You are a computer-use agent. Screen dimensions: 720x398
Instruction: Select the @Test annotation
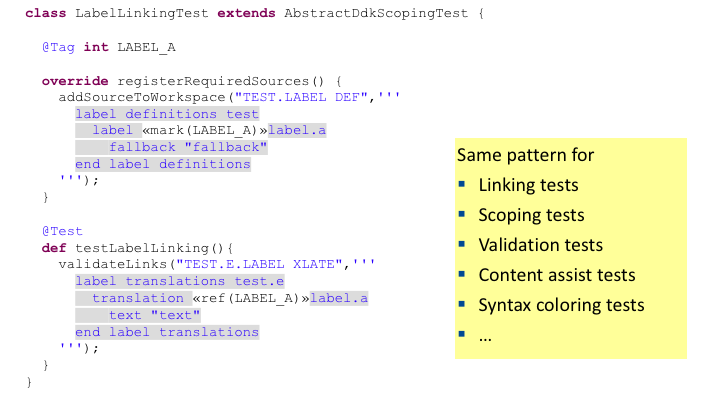pyautogui.click(x=62, y=231)
